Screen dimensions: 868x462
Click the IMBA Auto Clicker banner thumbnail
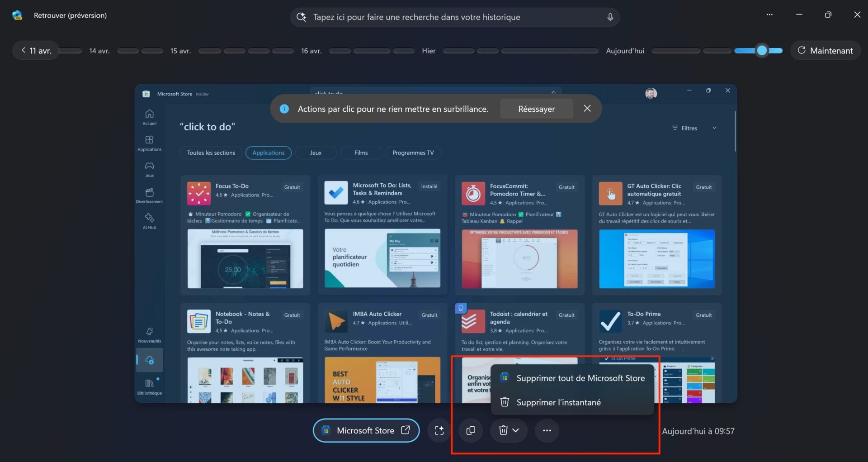[382, 380]
